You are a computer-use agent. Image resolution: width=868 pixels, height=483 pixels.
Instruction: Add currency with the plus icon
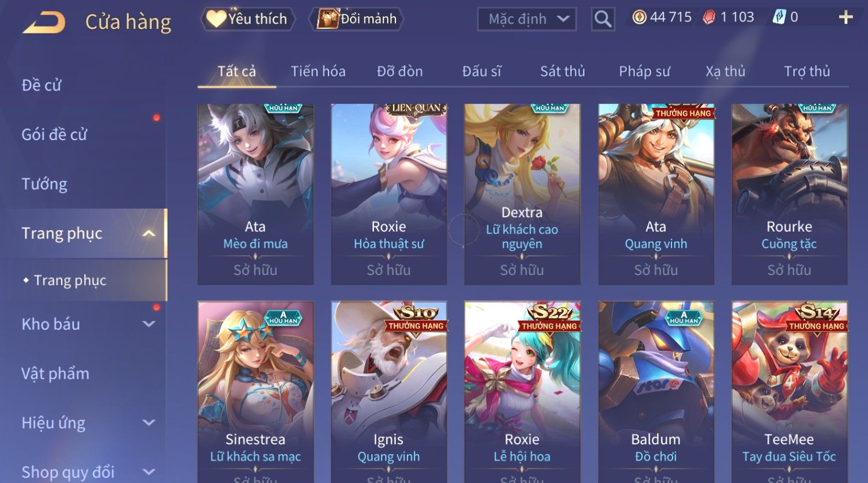click(846, 17)
